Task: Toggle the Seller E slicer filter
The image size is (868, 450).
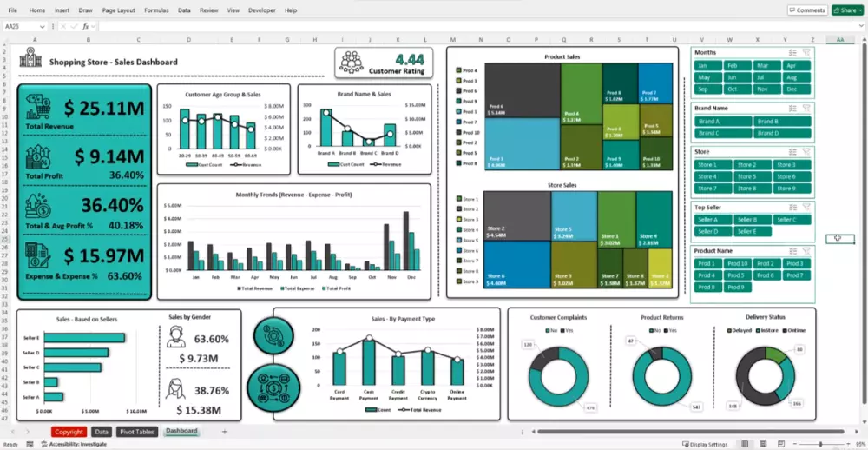Action: 753,232
